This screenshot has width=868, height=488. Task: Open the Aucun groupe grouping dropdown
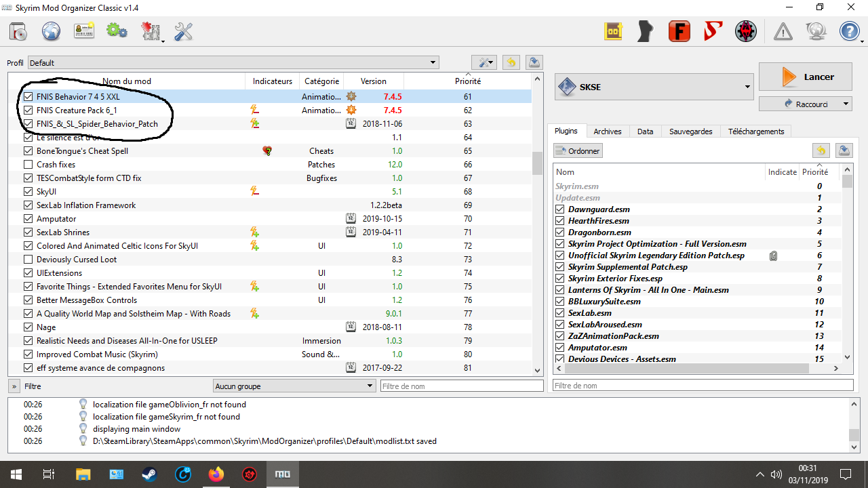pos(294,386)
